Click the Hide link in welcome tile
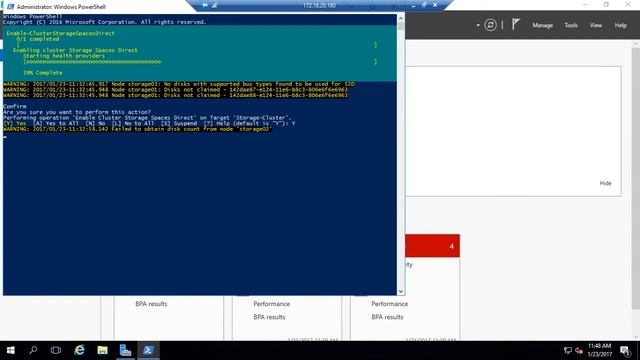The height and width of the screenshot is (360, 640). tap(605, 183)
